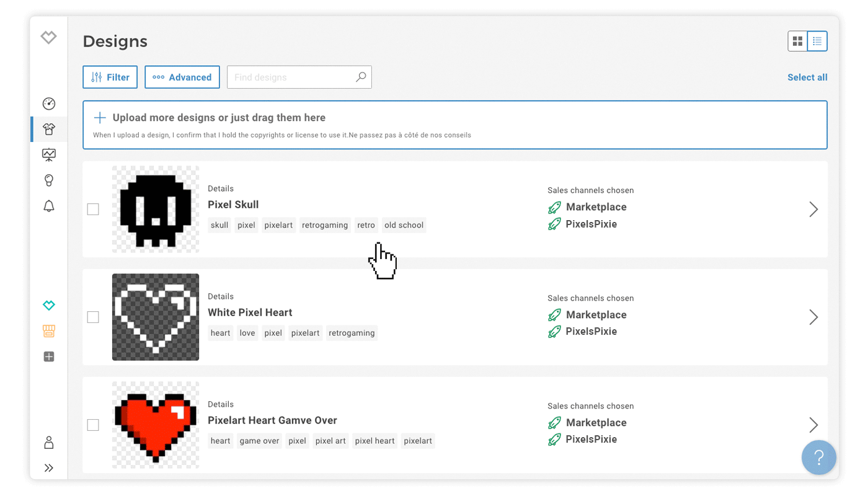Click the plus icon to upload designs
Viewport: 868px width, 496px height.
(100, 118)
